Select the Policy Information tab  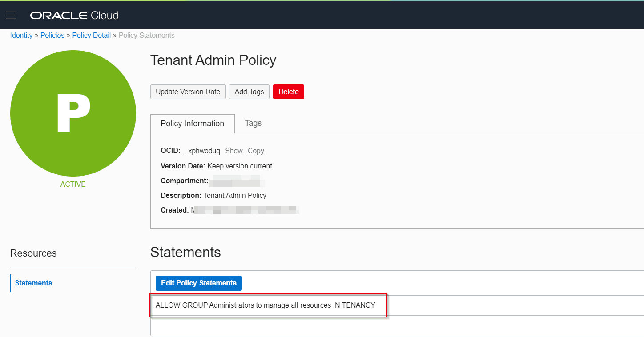tap(192, 124)
